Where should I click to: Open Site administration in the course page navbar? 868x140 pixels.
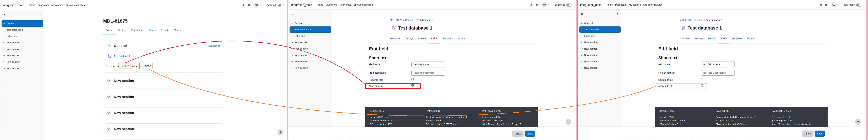(x=75, y=5)
